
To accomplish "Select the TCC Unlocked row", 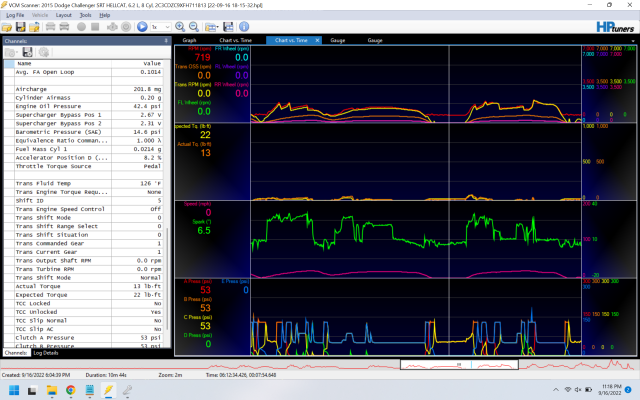I will click(83, 312).
